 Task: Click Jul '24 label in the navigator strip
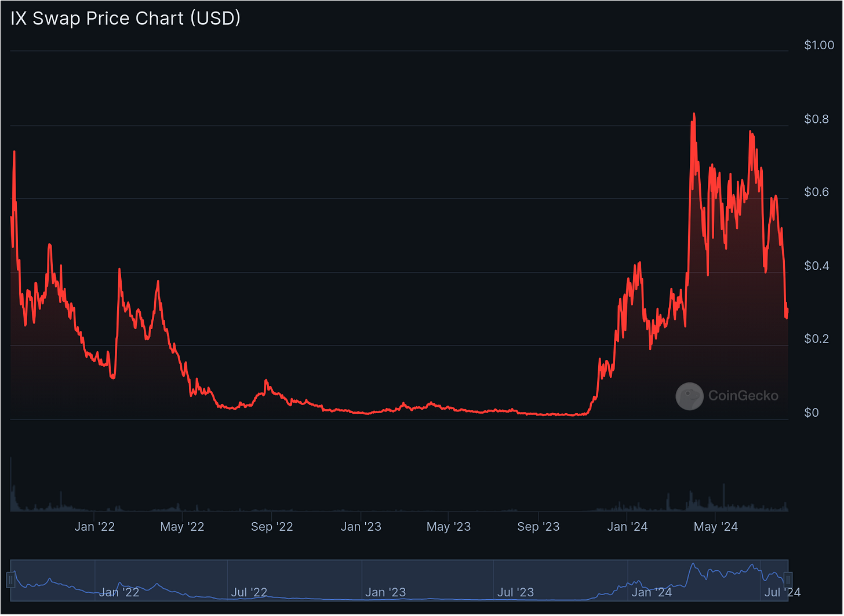point(783,593)
